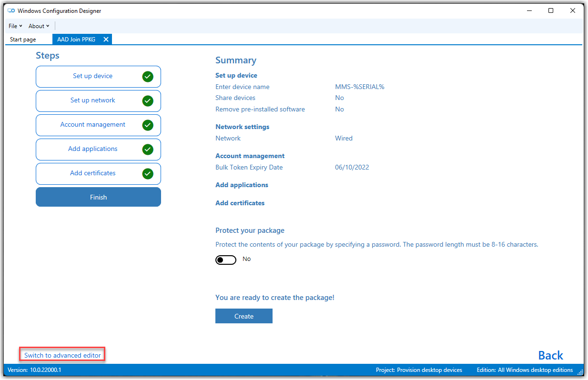Screen dimensions: 588x380
Task: Click the Wired network value
Action: 344,138
